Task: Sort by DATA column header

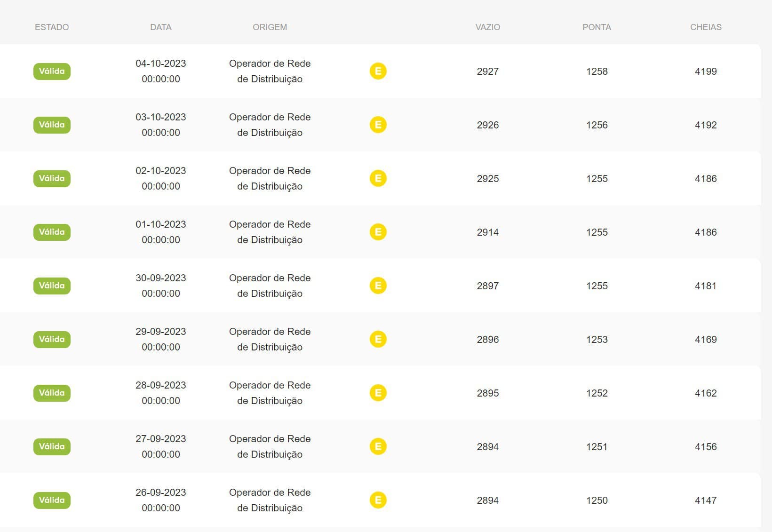Action: pos(161,27)
